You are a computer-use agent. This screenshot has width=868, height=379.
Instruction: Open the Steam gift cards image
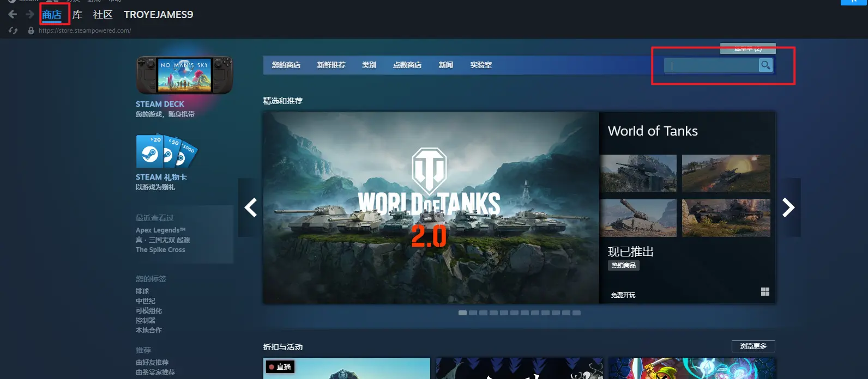pyautogui.click(x=166, y=151)
